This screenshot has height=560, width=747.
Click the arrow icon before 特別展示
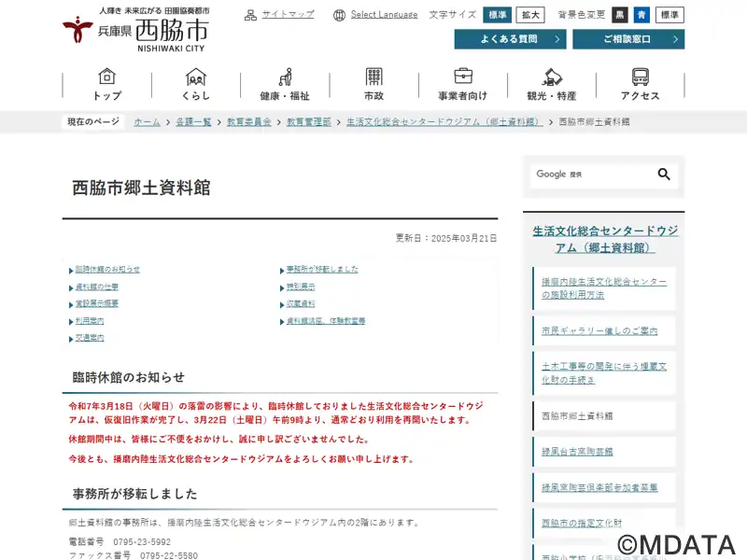pyautogui.click(x=282, y=287)
